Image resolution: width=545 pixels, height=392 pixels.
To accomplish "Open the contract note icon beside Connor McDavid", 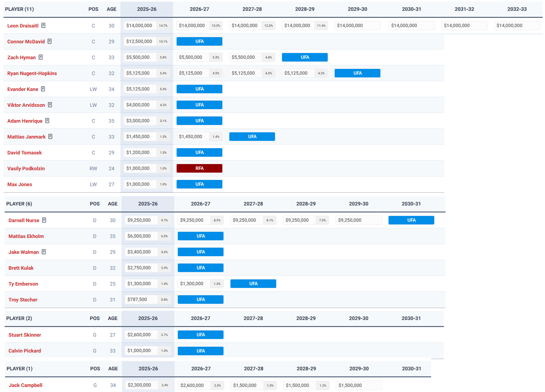I will coord(50,41).
